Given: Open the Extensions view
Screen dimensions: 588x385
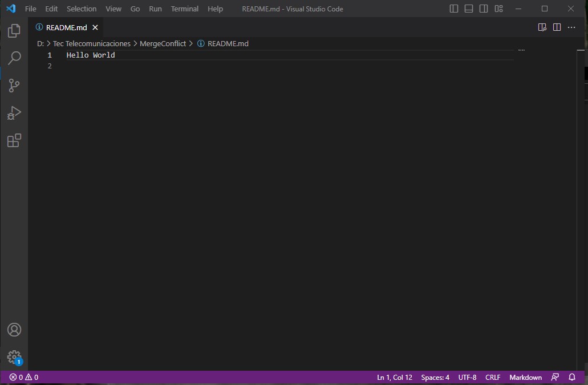Looking at the screenshot, I should (14, 140).
